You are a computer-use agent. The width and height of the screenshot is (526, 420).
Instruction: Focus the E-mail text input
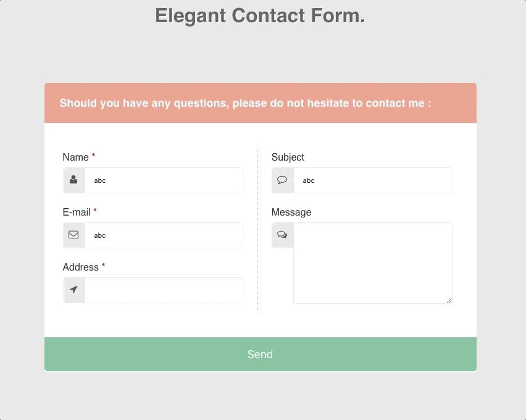(164, 235)
